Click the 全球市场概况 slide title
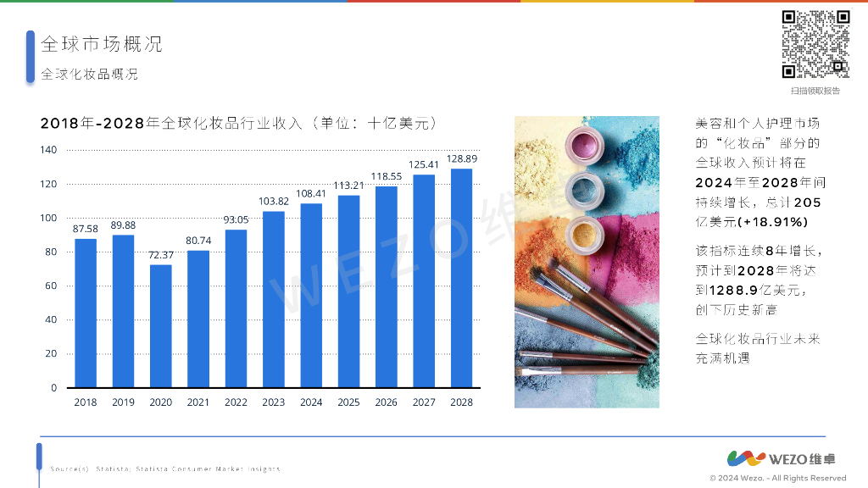868x488 pixels. click(x=102, y=44)
